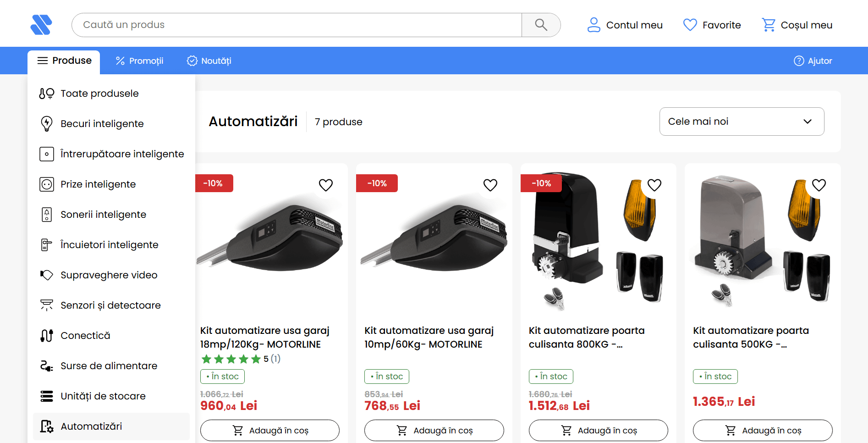Viewport: 868px width, 443px height.
Task: Add the 960,04 Lei kit to cart
Action: [x=270, y=430]
